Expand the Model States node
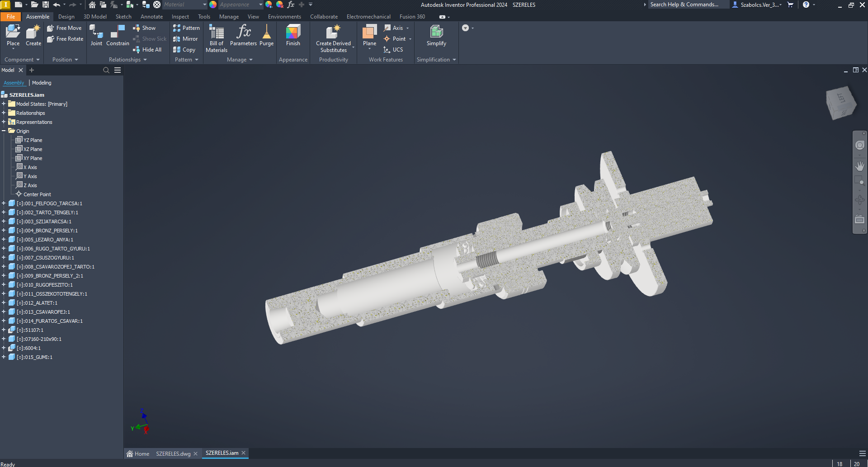Viewport: 868px width, 467px height. (x=4, y=104)
